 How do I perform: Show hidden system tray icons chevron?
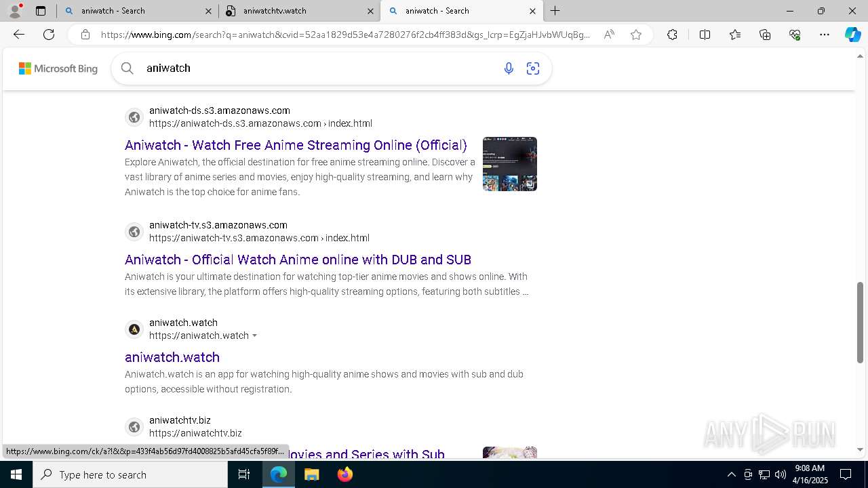[731, 474]
